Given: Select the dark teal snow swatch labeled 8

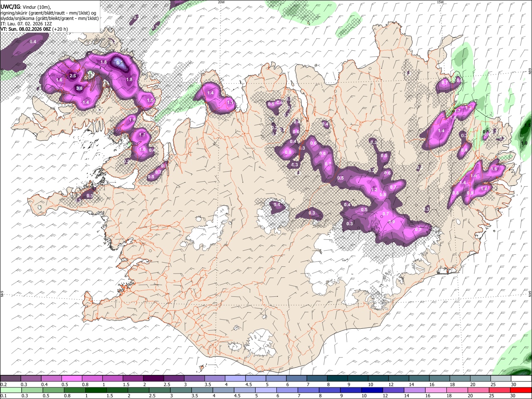Looking at the screenshot, I should coord(337,379).
